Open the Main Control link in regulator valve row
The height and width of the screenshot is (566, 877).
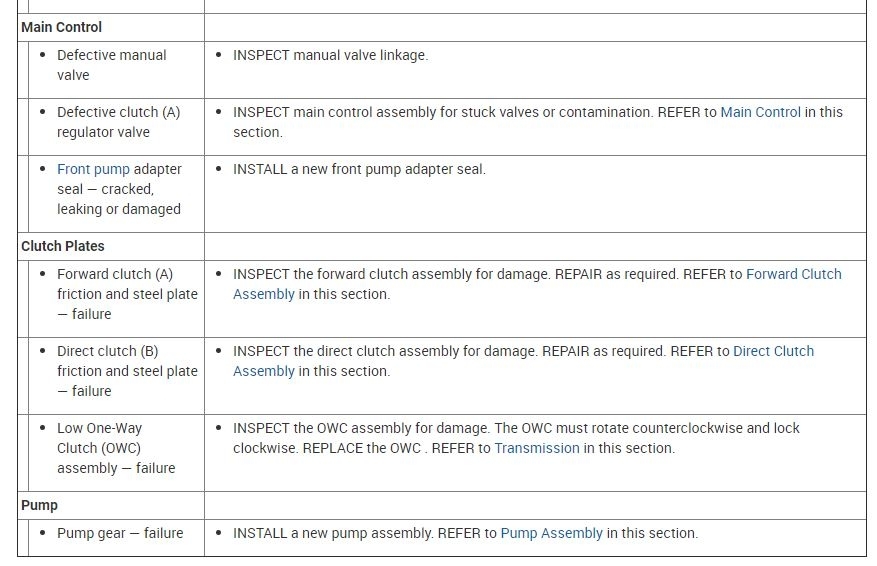point(760,112)
